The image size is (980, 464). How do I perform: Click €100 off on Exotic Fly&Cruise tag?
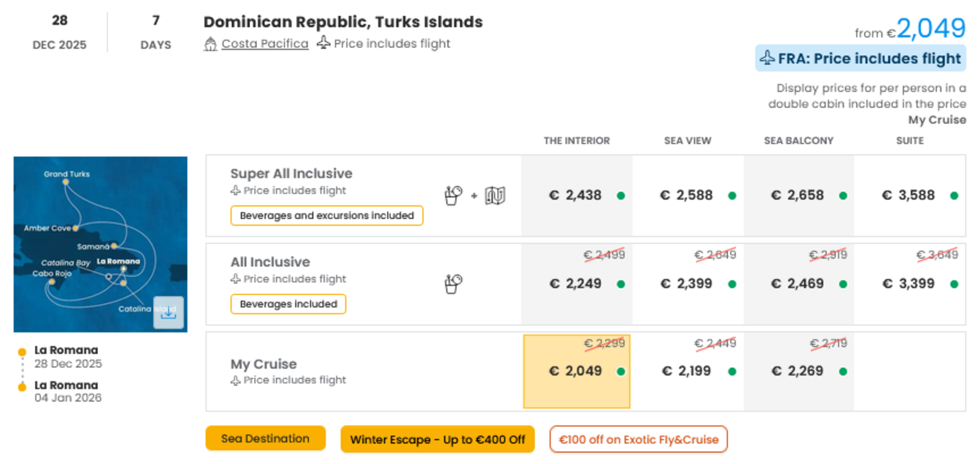(639, 439)
